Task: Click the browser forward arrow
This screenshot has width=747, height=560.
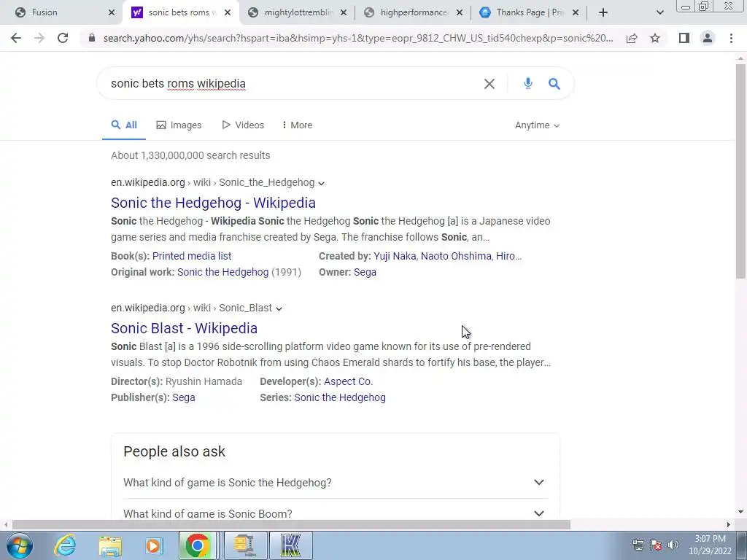Action: [39, 38]
